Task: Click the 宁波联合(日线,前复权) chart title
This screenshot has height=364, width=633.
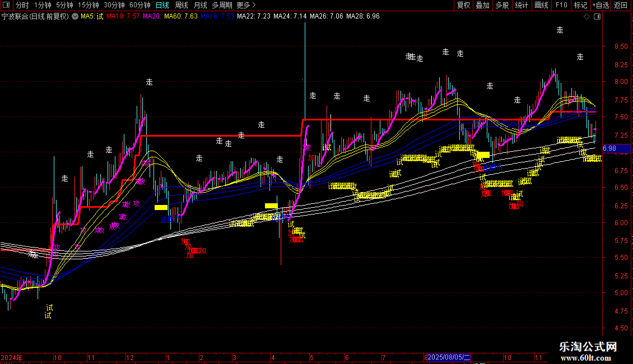Action: click(x=35, y=17)
